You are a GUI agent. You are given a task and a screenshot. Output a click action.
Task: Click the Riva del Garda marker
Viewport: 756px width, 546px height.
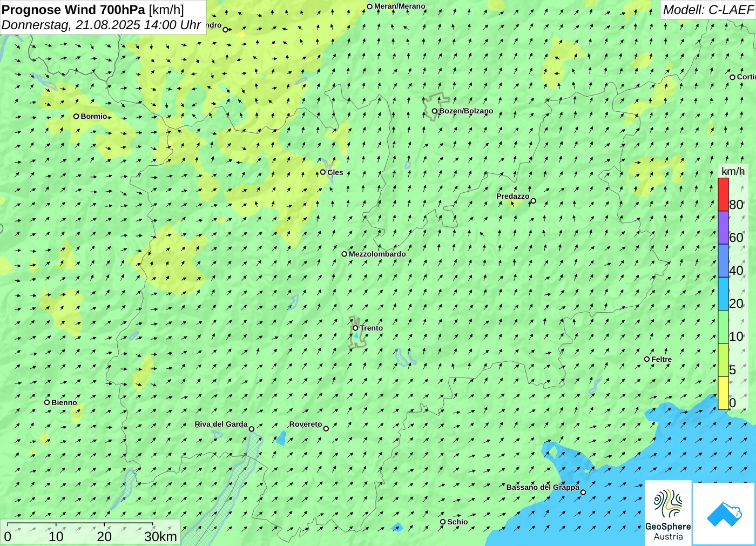click(251, 429)
